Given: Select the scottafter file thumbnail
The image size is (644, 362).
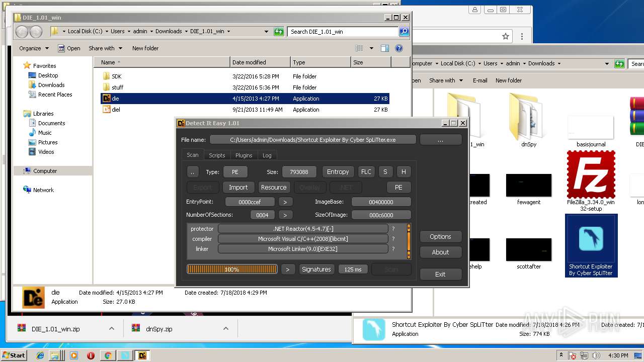Looking at the screenshot, I should coord(529,253).
